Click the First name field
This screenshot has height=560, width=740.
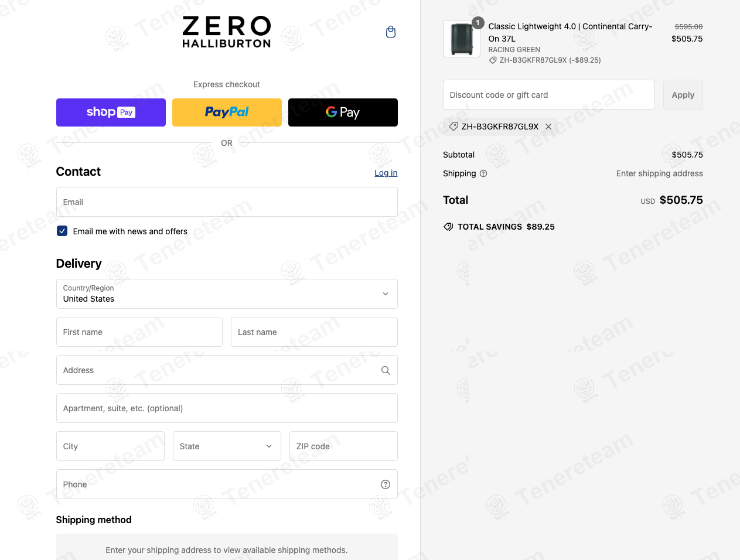point(139,332)
